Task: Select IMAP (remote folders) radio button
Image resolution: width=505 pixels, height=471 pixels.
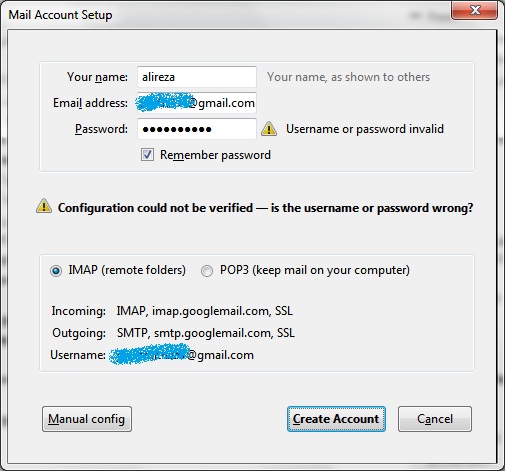Action: 56,271
